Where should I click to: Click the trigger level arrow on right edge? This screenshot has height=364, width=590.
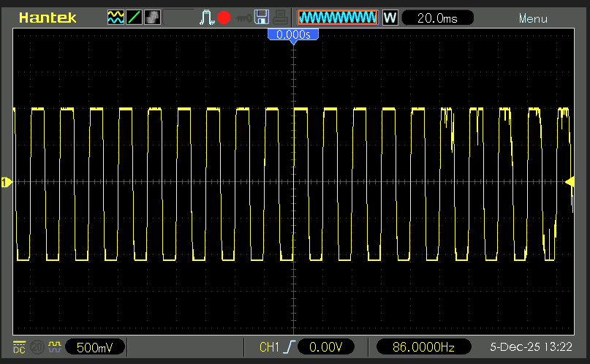[570, 181]
